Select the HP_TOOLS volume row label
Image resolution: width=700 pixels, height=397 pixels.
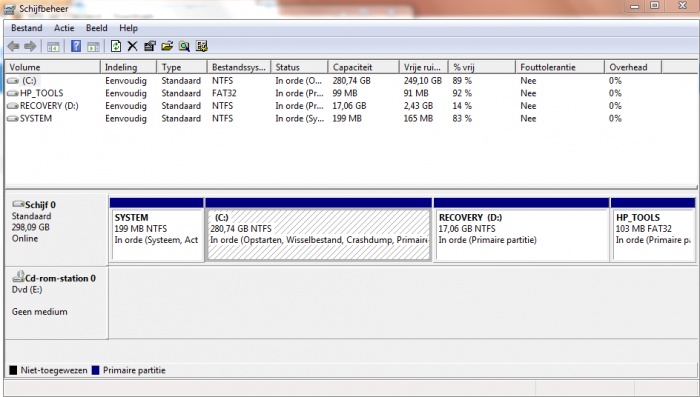click(x=42, y=93)
